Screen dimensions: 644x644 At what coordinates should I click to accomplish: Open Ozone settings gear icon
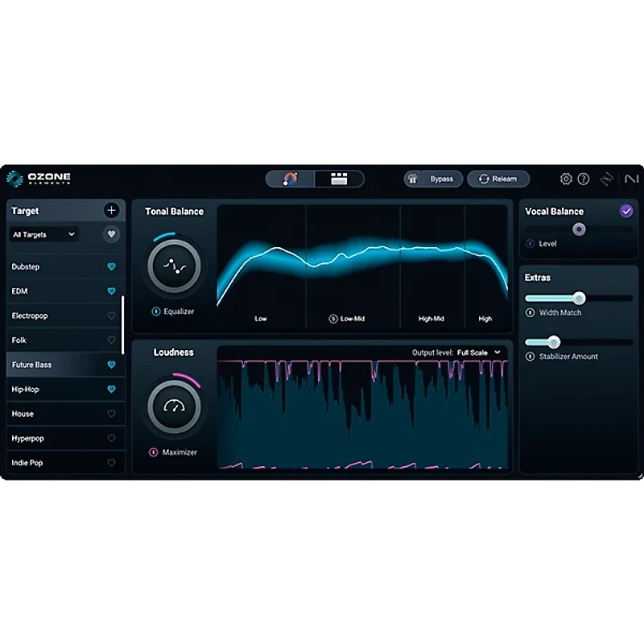click(565, 179)
